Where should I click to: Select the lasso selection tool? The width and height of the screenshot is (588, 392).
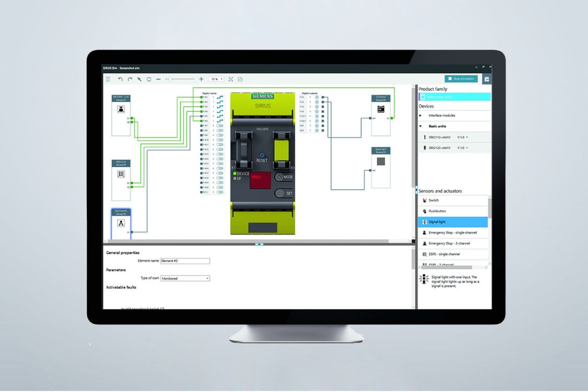(x=149, y=79)
